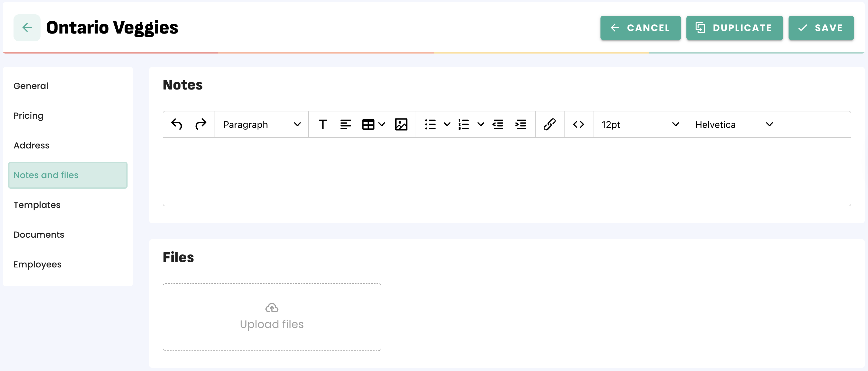Click the decrease indent icon
The width and height of the screenshot is (868, 371).
[498, 124]
